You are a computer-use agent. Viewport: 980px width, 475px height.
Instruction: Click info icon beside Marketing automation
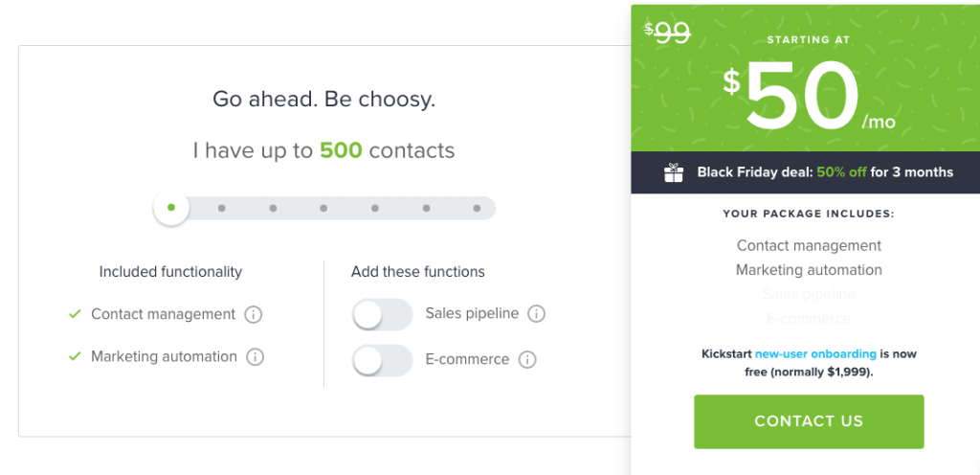(x=255, y=357)
